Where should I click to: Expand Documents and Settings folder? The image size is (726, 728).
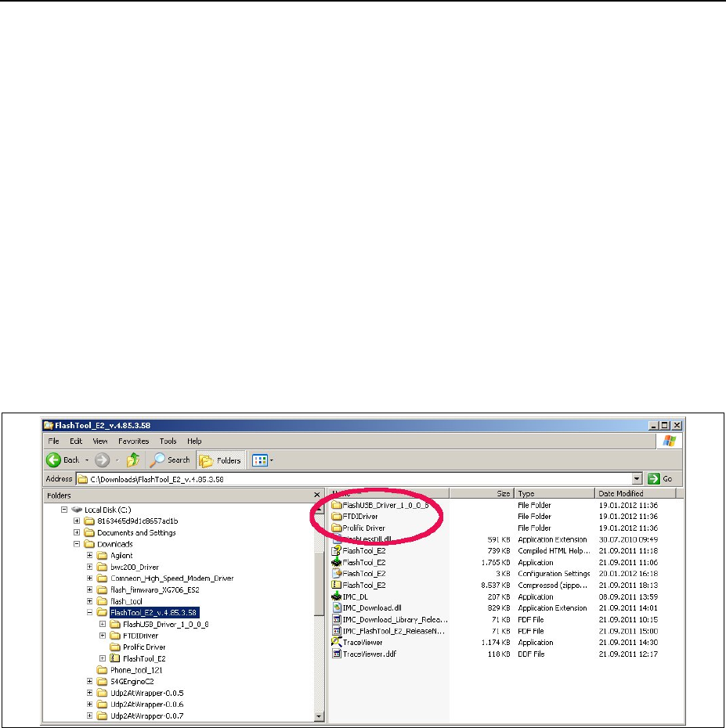coord(77,532)
